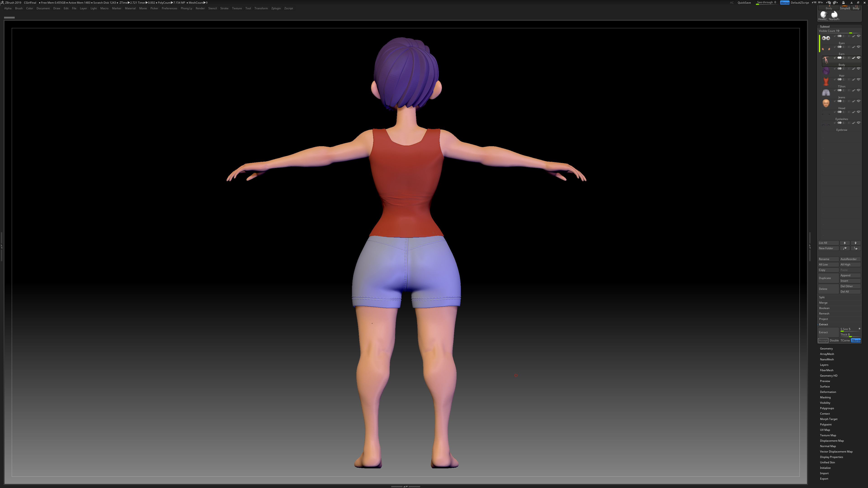Viewport: 868px width, 488px height.
Task: Toggle the Menus button
Action: click(x=785, y=3)
